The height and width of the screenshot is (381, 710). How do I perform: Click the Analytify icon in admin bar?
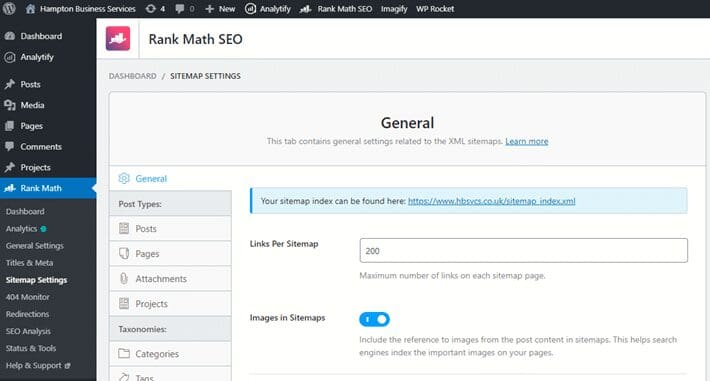(250, 9)
